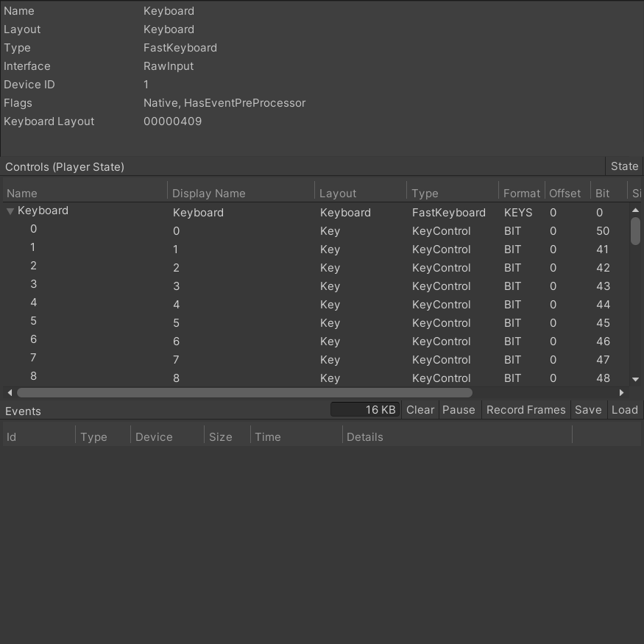Image resolution: width=644 pixels, height=644 pixels.
Task: Click the KeyControl type cell in row 5
Action: point(441,323)
